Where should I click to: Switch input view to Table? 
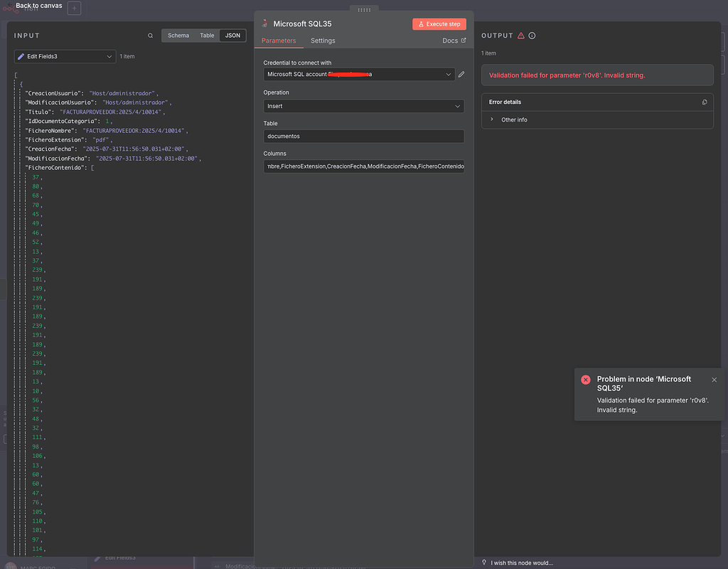207,36
